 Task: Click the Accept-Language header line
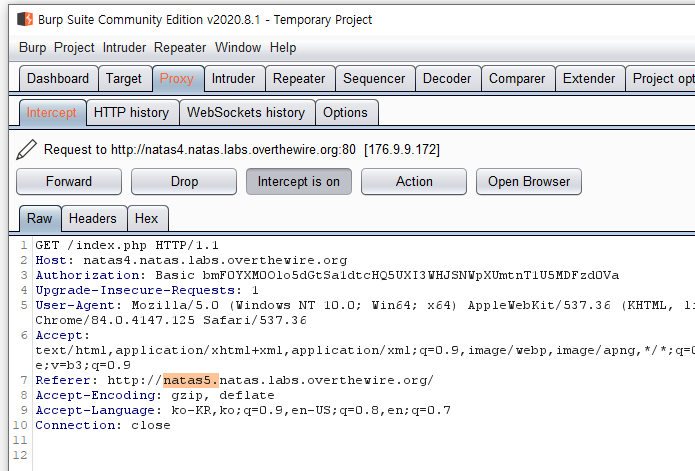(243, 410)
